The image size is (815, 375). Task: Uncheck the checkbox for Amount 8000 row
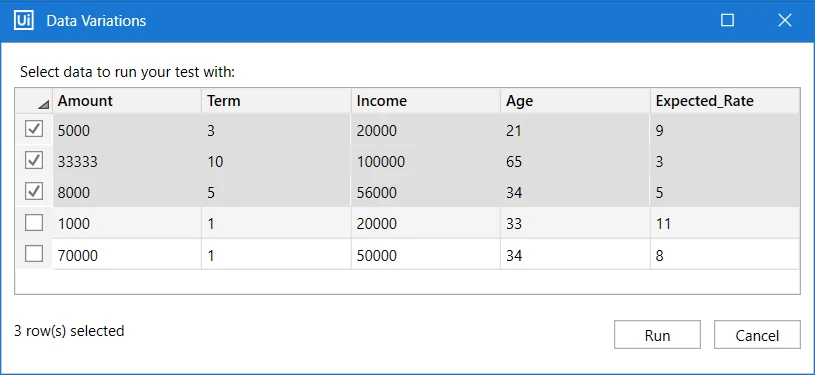tap(34, 192)
